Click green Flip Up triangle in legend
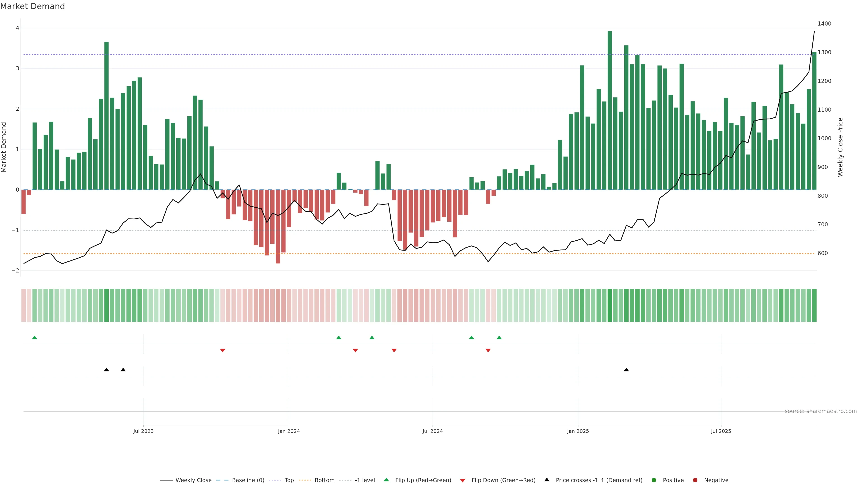 (x=387, y=480)
